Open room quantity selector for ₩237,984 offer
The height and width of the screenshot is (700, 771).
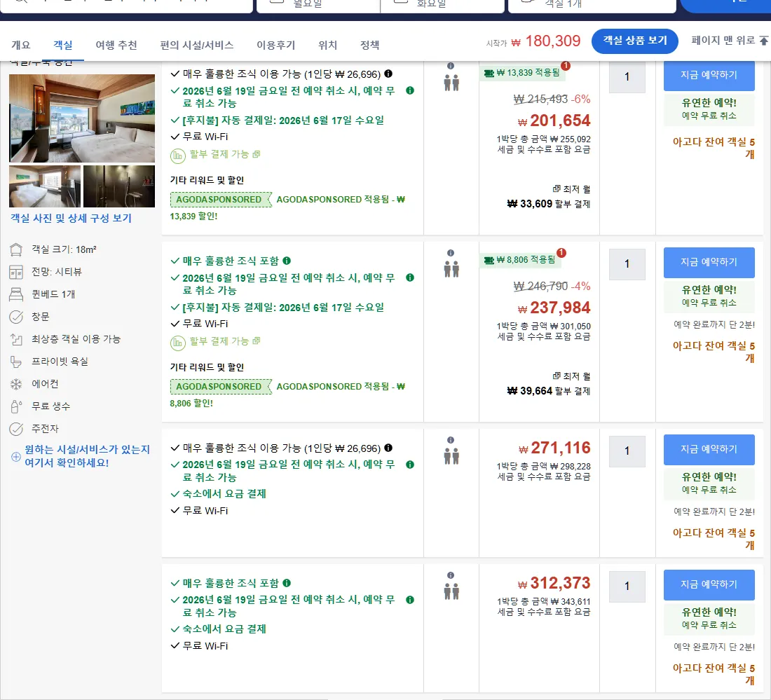click(627, 264)
